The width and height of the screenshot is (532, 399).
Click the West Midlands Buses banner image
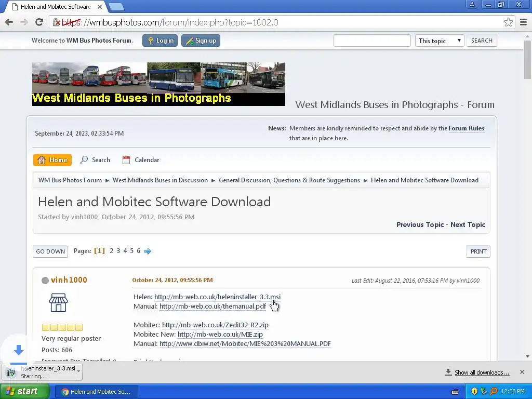tap(158, 84)
